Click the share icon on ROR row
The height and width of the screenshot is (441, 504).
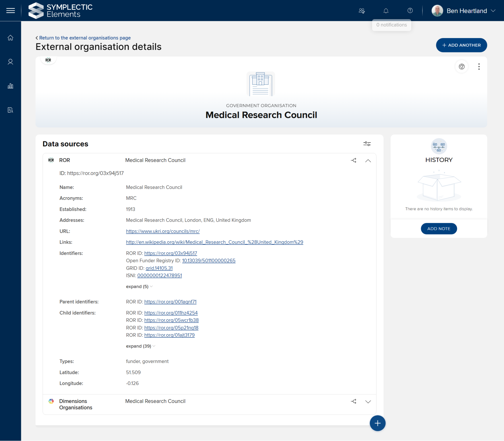click(x=353, y=160)
